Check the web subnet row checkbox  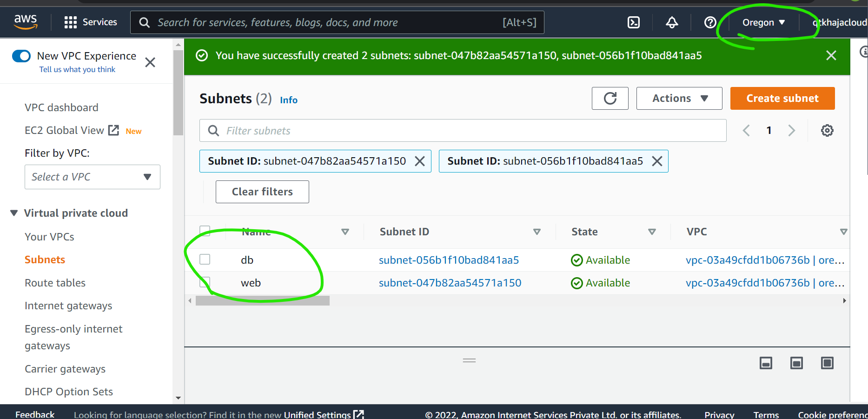coord(205,282)
